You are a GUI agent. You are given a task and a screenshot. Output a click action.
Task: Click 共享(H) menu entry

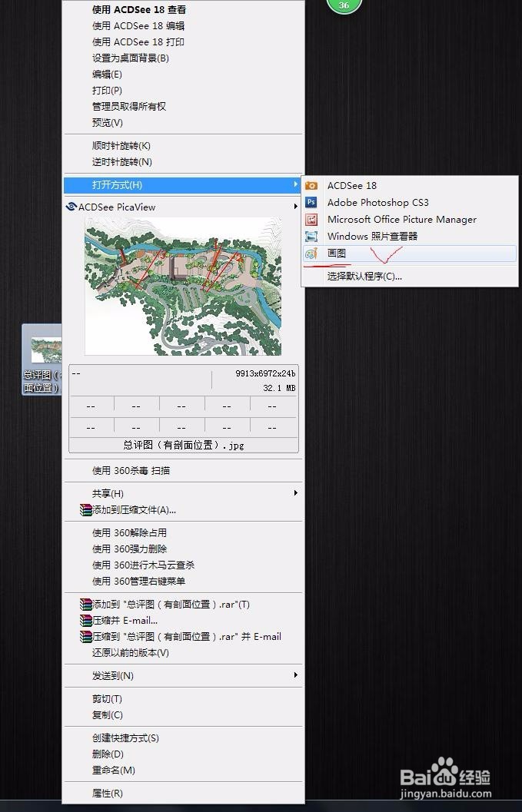pyautogui.click(x=108, y=493)
